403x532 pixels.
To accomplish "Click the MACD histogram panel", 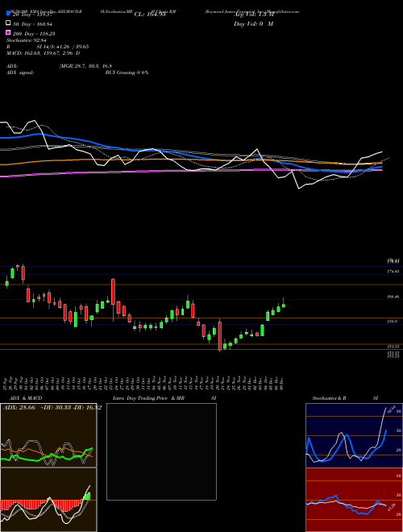I will pos(48,500).
